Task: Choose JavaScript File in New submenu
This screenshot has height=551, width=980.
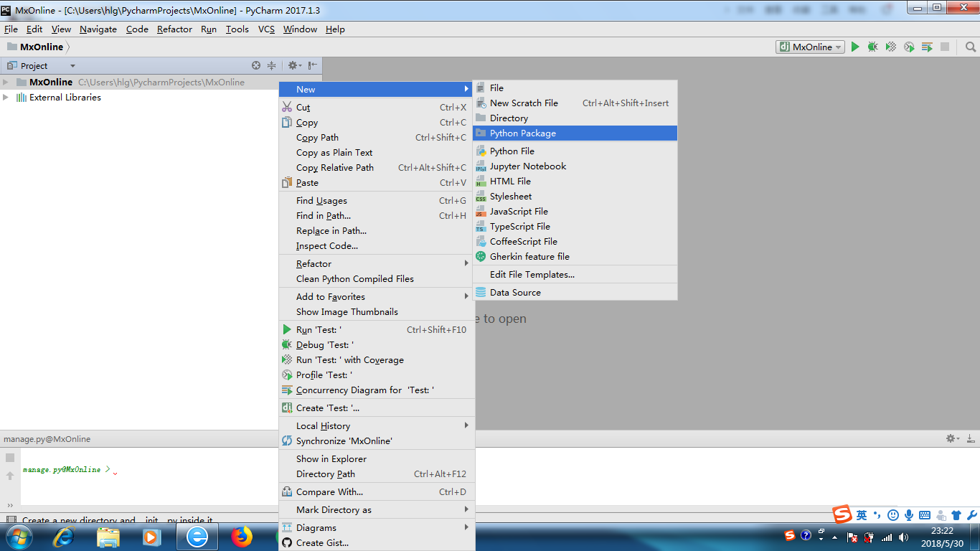Action: [x=575, y=211]
